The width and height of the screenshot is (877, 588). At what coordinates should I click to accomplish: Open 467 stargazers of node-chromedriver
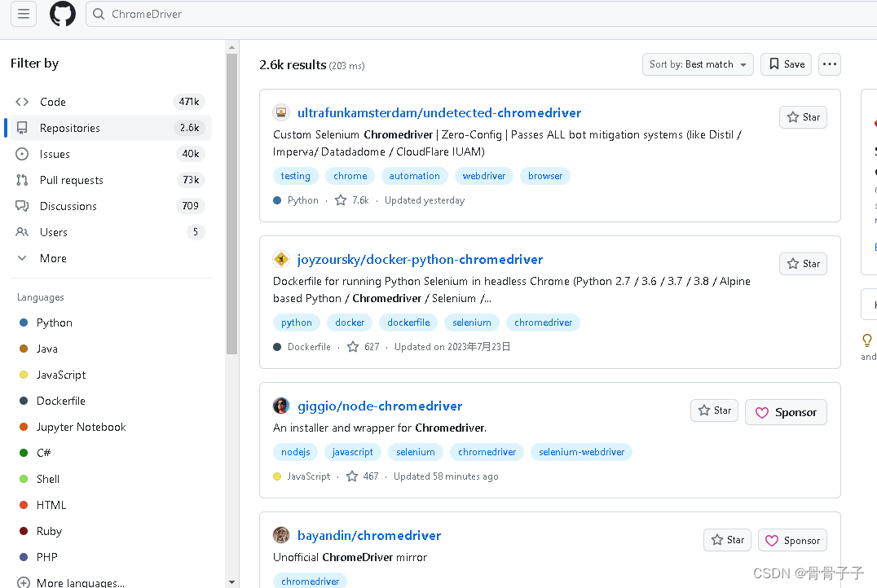tap(363, 476)
